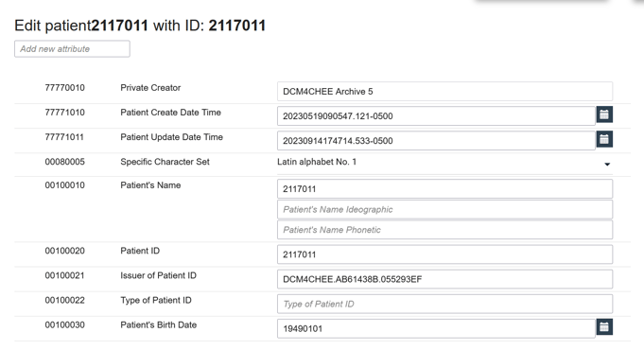Image resolution: width=644 pixels, height=350 pixels.
Task: Click the Issuer of Patient ID label
Action: (158, 275)
